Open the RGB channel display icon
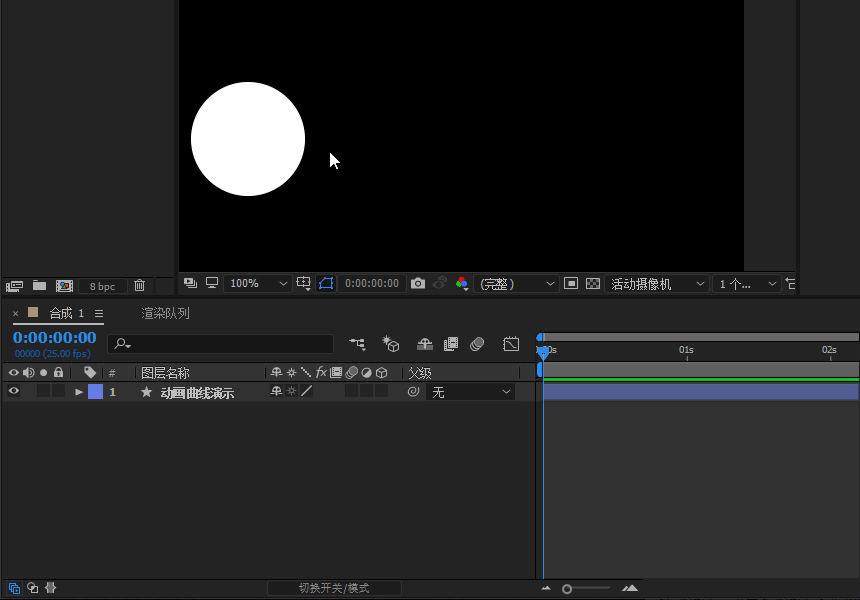The width and height of the screenshot is (860, 600). (462, 283)
